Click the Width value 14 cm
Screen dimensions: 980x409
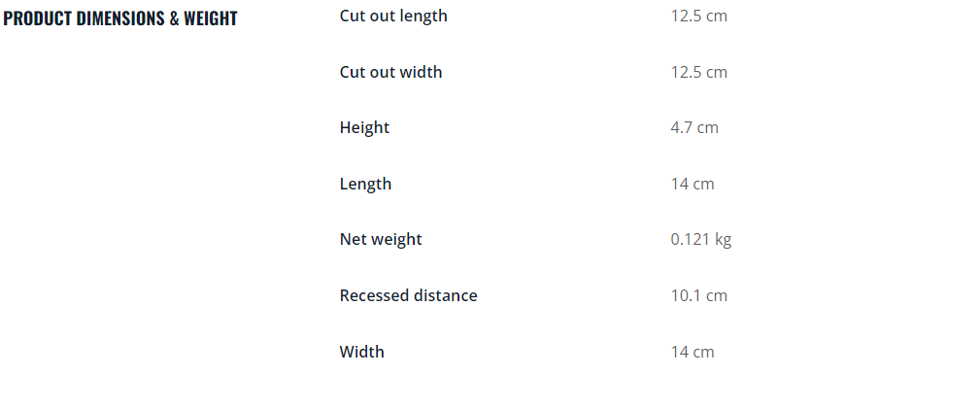692,352
